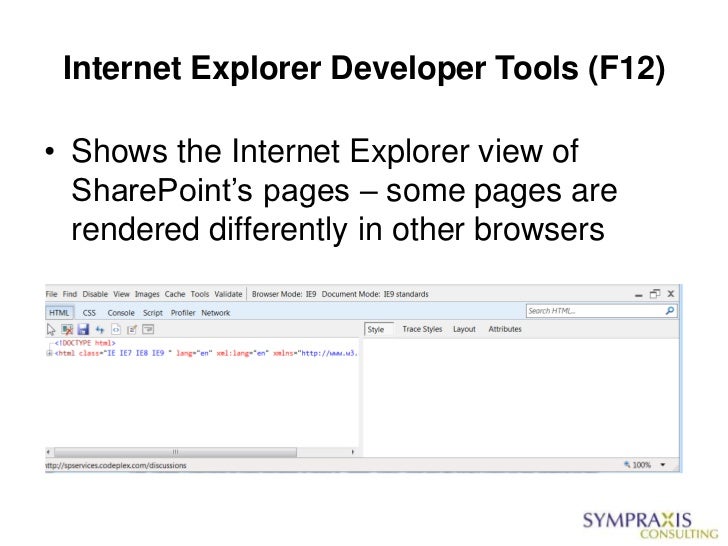Open the 100% zoom level dropdown arrow
Screen dimensions: 728x546
663,464
